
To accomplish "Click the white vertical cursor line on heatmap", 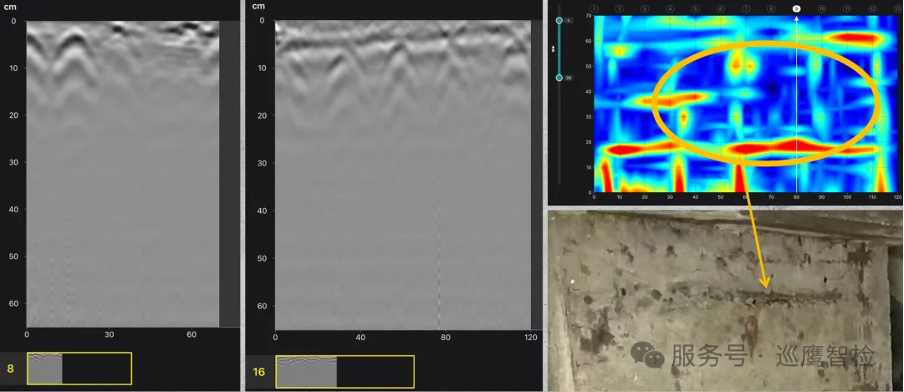I will coord(797,104).
